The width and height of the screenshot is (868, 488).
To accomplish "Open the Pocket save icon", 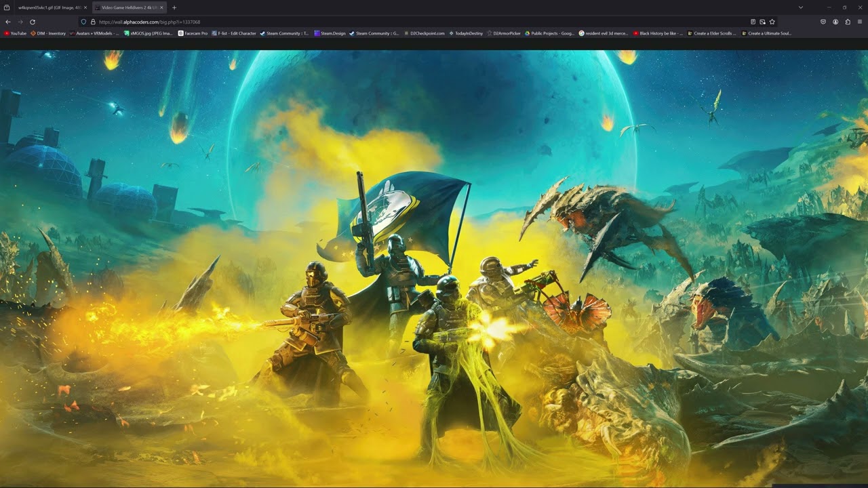I will click(x=823, y=22).
